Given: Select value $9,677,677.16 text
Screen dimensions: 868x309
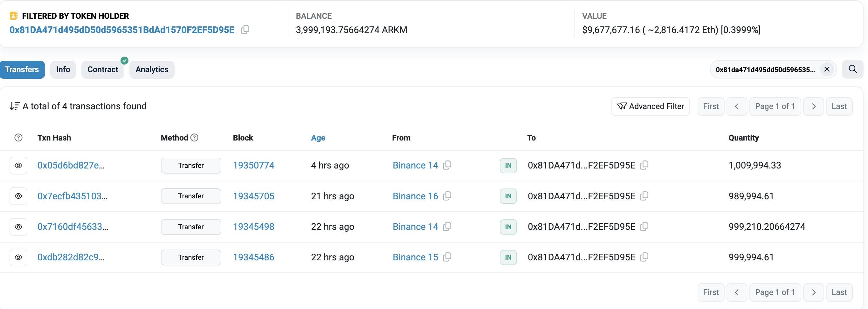Looking at the screenshot, I should 611,30.
